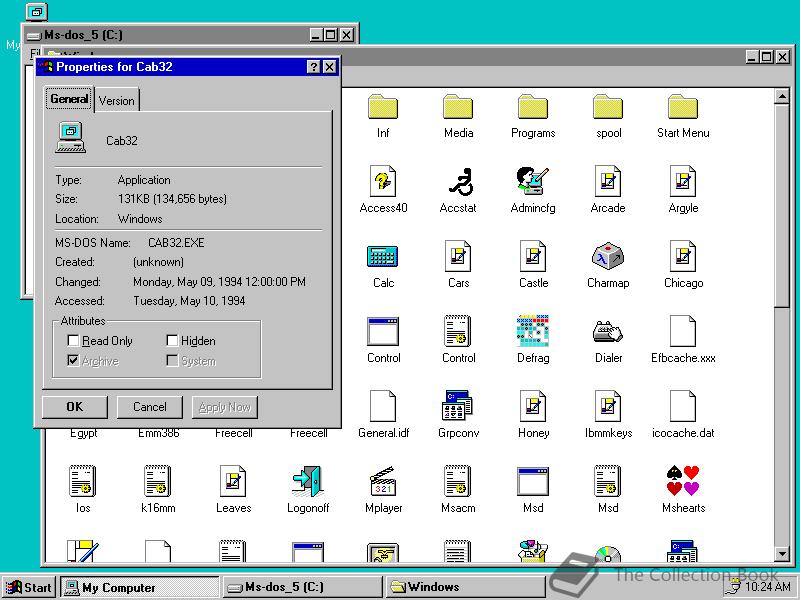Enable the Read Only attribute

[x=73, y=341]
